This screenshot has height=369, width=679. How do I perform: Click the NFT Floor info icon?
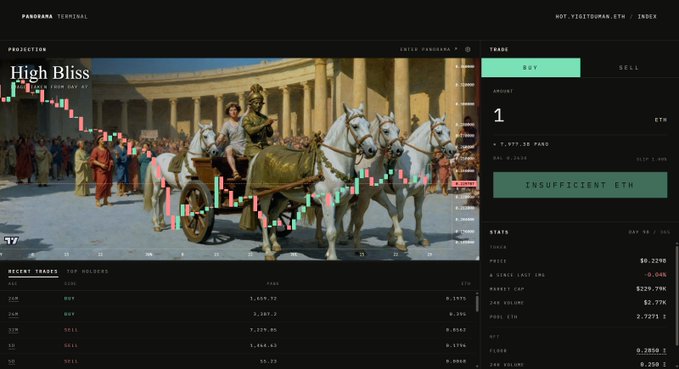[x=664, y=350]
